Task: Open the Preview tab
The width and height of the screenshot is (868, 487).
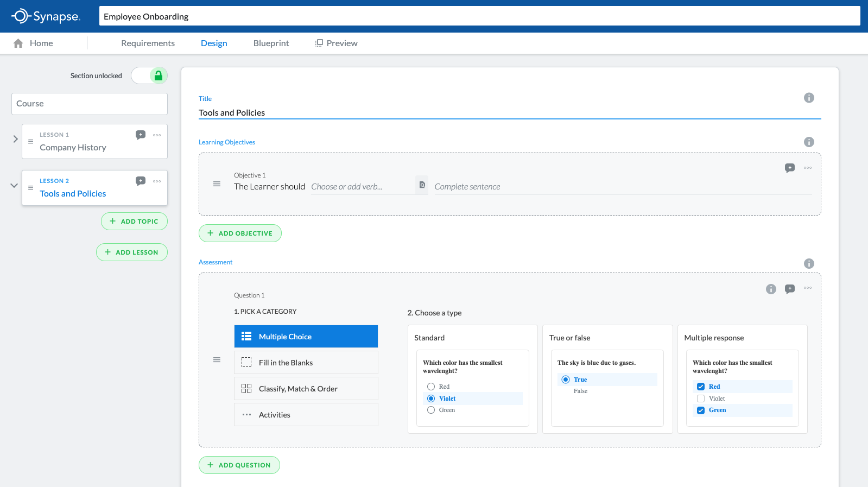Action: [x=337, y=43]
